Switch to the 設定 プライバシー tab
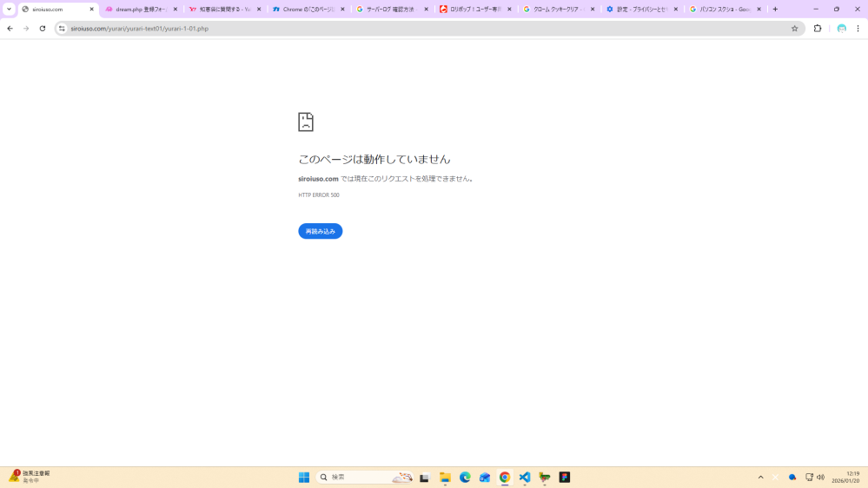This screenshot has height=488, width=868. click(x=641, y=10)
